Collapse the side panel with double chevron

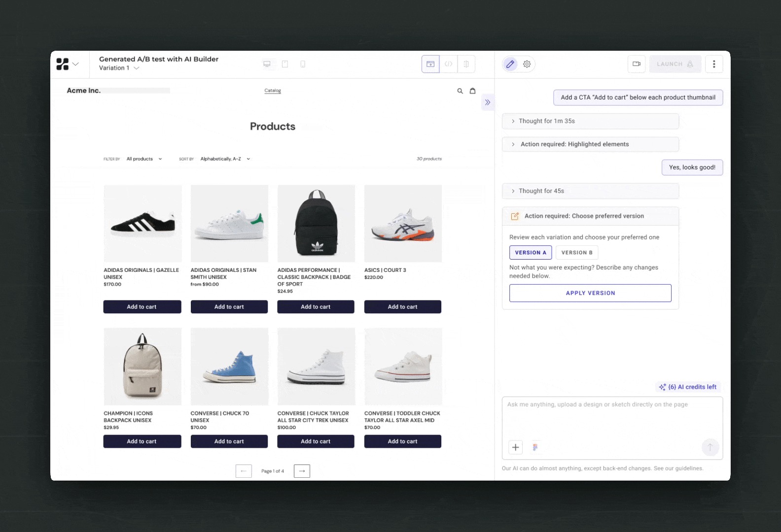488,102
